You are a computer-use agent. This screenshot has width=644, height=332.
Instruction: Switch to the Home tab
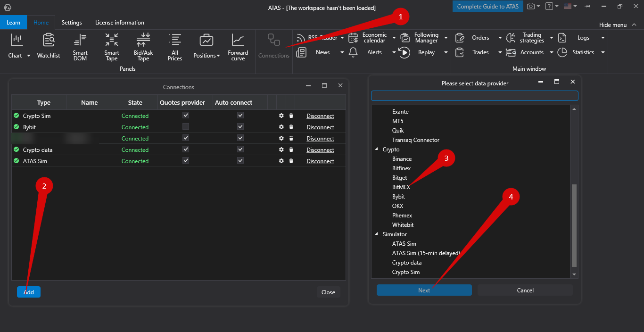[x=41, y=23]
